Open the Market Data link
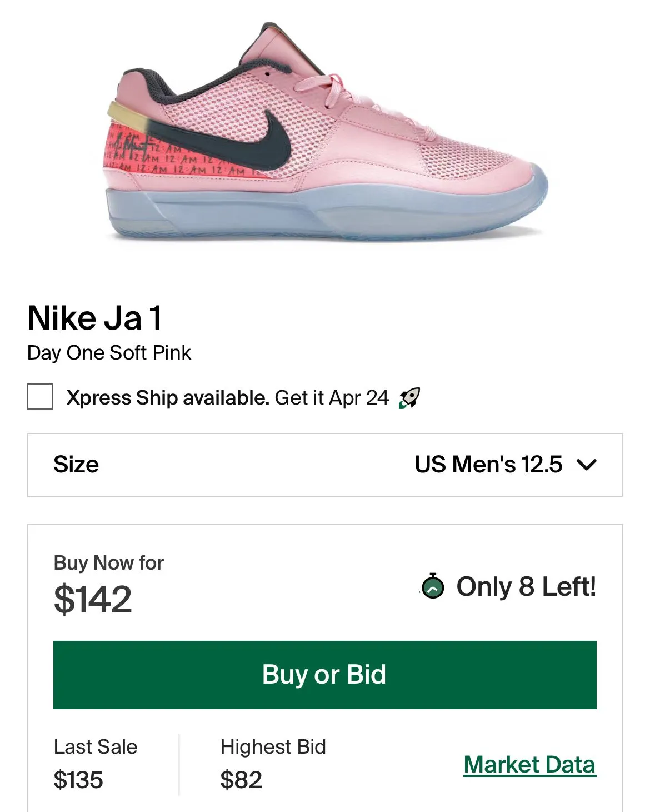The image size is (650, 812). [x=529, y=765]
